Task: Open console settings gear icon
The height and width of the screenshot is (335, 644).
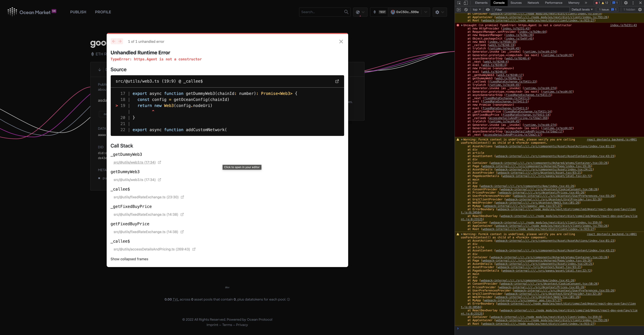Action: pos(640,10)
